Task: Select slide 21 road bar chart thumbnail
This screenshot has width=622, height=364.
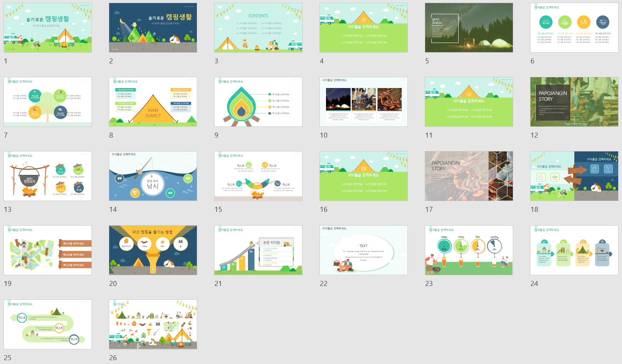Action: pyautogui.click(x=258, y=250)
